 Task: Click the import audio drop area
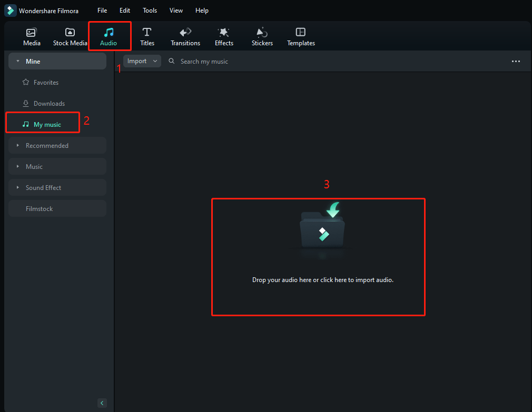(x=318, y=257)
